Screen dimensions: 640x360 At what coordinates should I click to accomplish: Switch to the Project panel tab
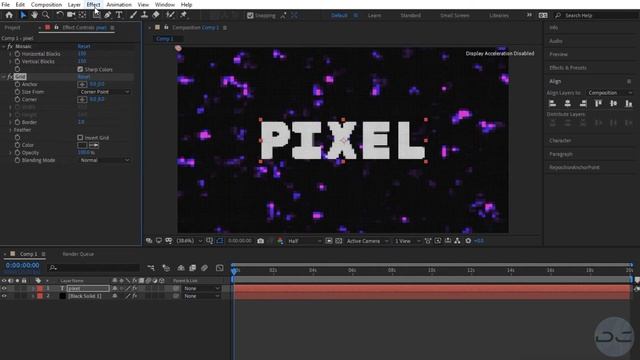point(12,27)
